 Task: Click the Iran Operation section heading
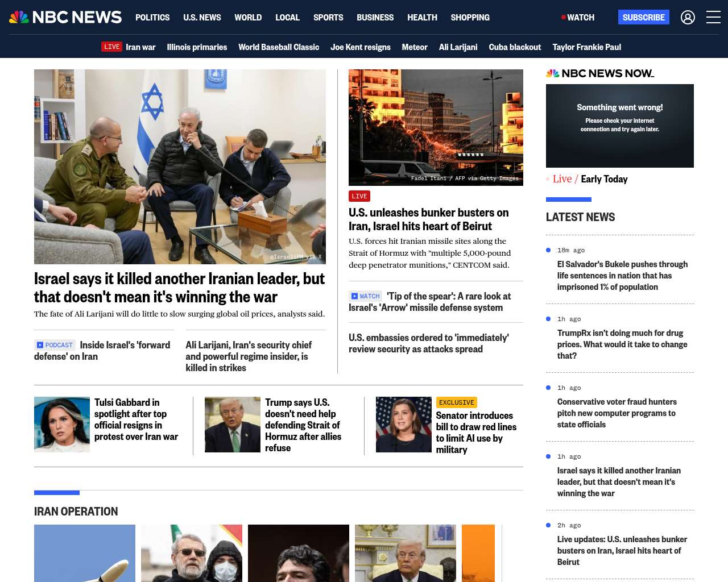(x=76, y=512)
